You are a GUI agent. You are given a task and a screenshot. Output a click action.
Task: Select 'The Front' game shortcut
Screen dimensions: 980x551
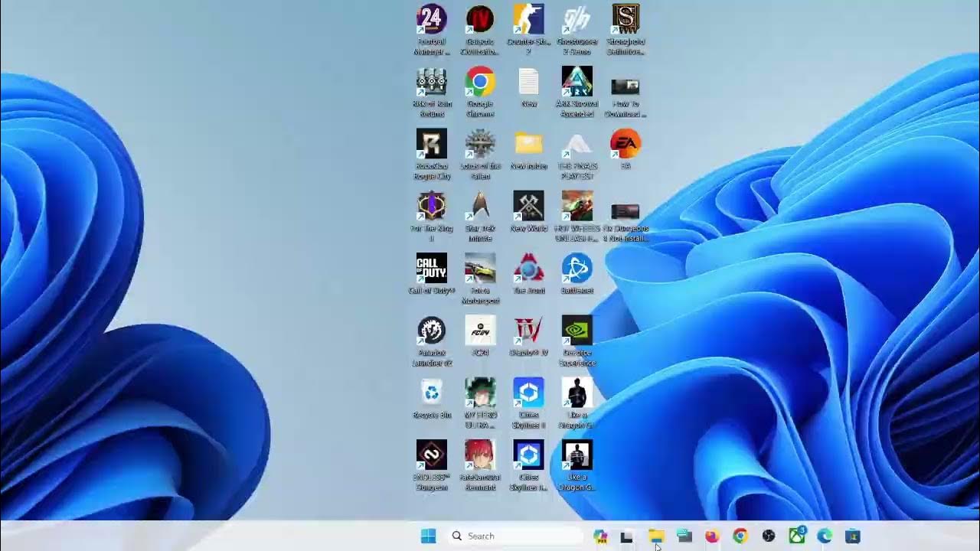(528, 274)
